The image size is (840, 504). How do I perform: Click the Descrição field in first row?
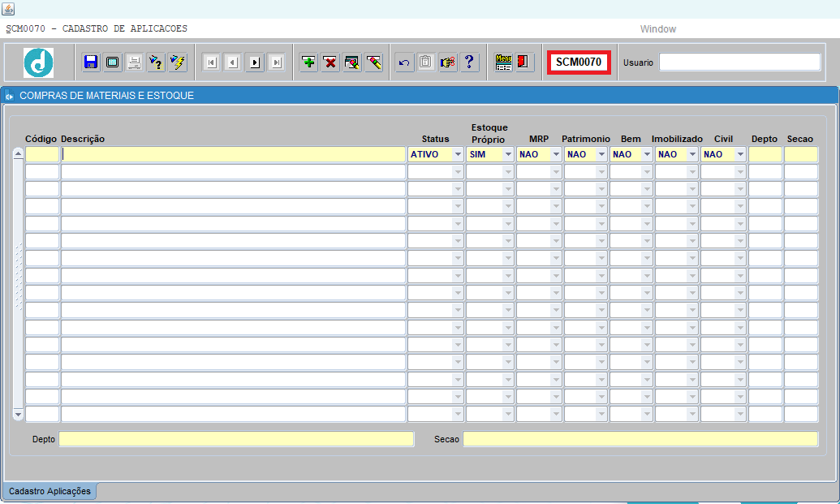coord(233,154)
